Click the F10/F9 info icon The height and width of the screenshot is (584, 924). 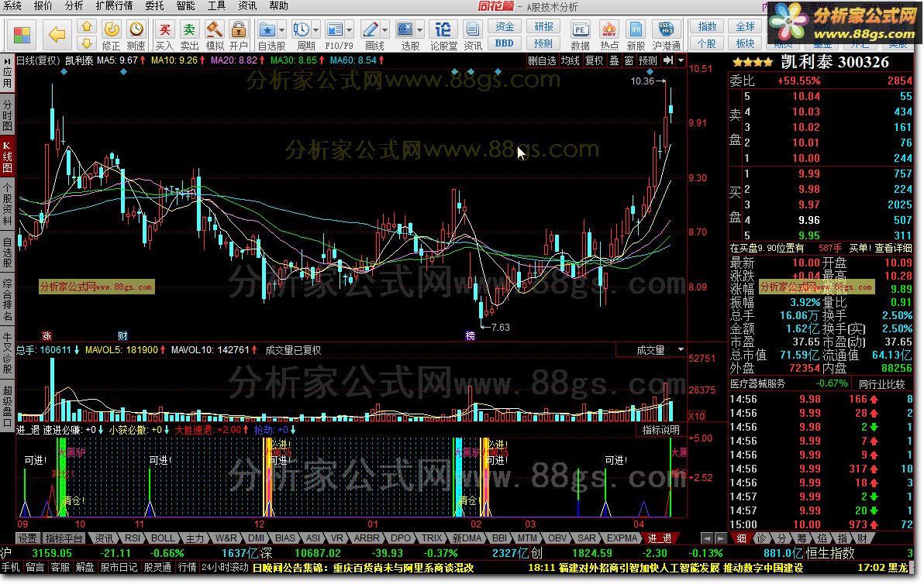[335, 29]
